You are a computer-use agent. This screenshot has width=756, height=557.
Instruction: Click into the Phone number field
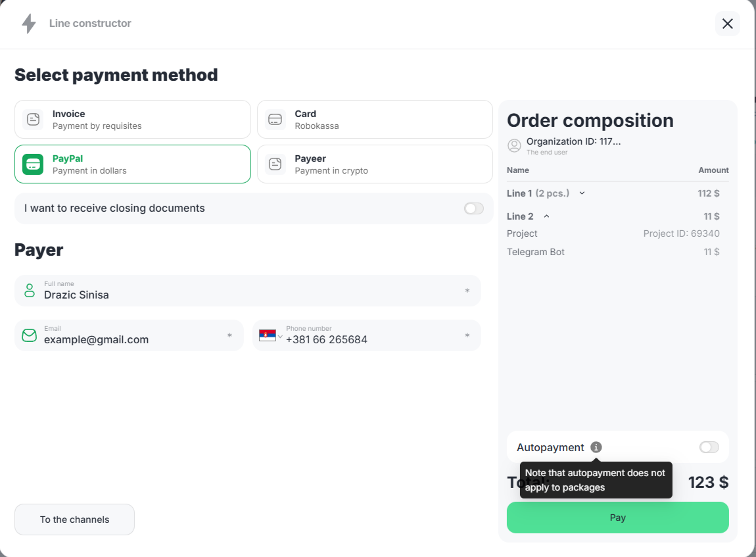point(368,340)
